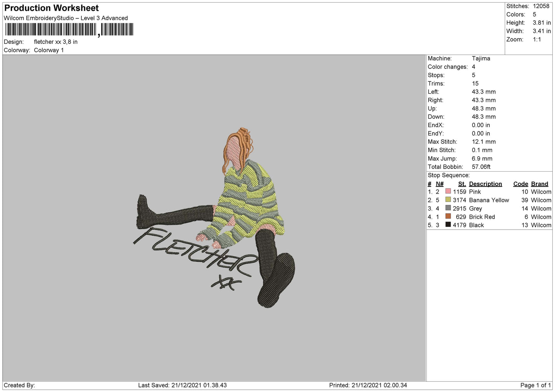Click the EndX value '0.00 in'
The width and height of the screenshot is (555, 392).
(x=481, y=125)
